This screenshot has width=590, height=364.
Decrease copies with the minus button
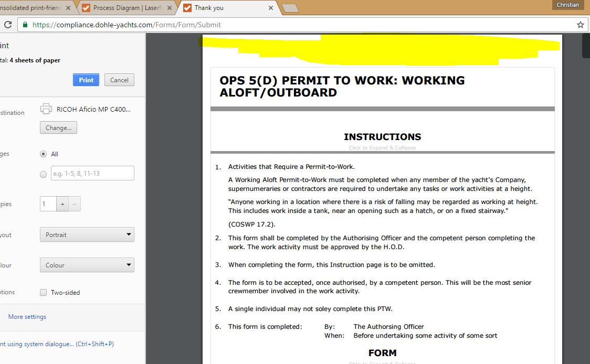[x=75, y=204]
